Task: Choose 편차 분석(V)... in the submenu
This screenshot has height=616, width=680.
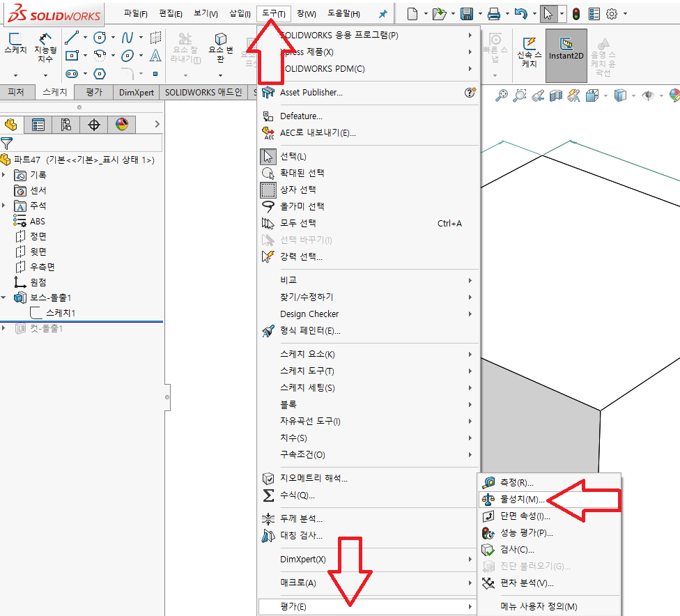Action: click(549, 583)
